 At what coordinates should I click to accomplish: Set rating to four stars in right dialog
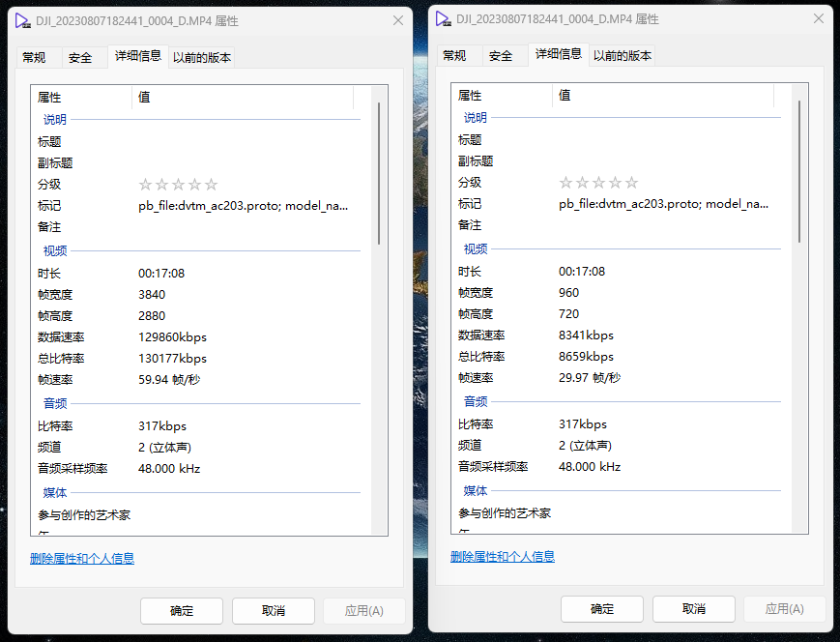(616, 183)
